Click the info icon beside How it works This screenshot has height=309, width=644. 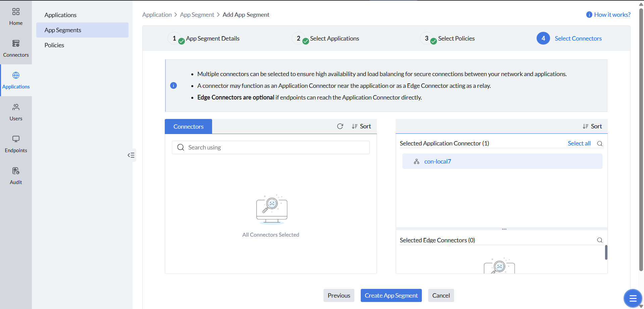(589, 15)
